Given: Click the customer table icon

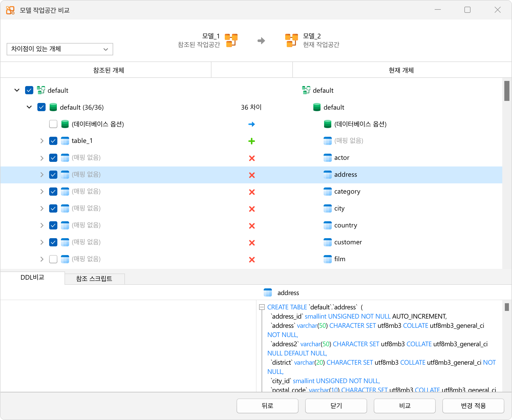Looking at the screenshot, I should [x=328, y=242].
